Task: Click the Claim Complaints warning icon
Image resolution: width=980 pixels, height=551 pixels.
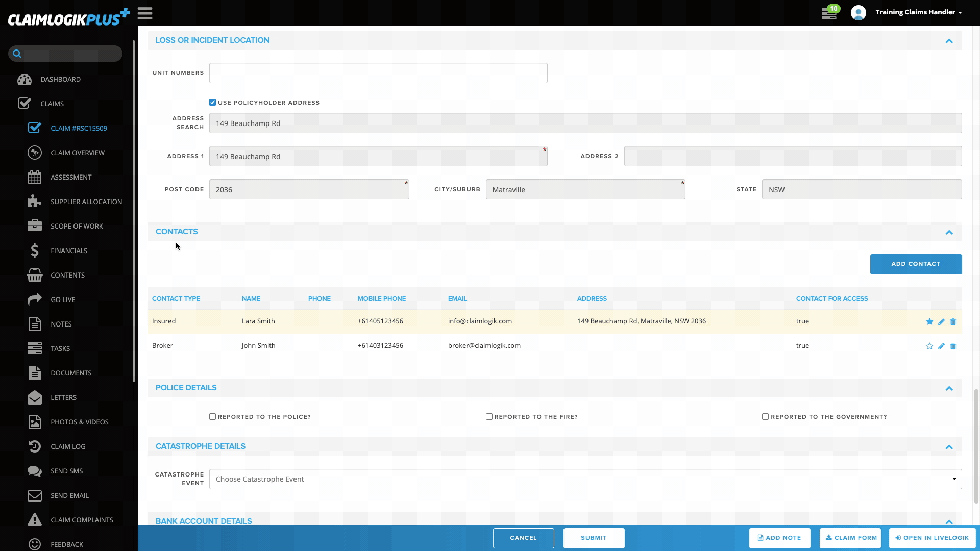Action: [35, 520]
